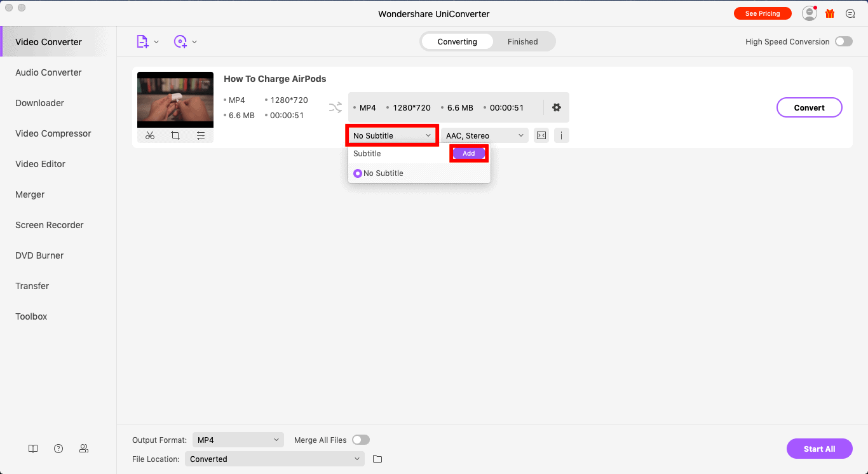The height and width of the screenshot is (474, 868).
Task: Click the output duration 00:00:51 text
Action: [506, 107]
